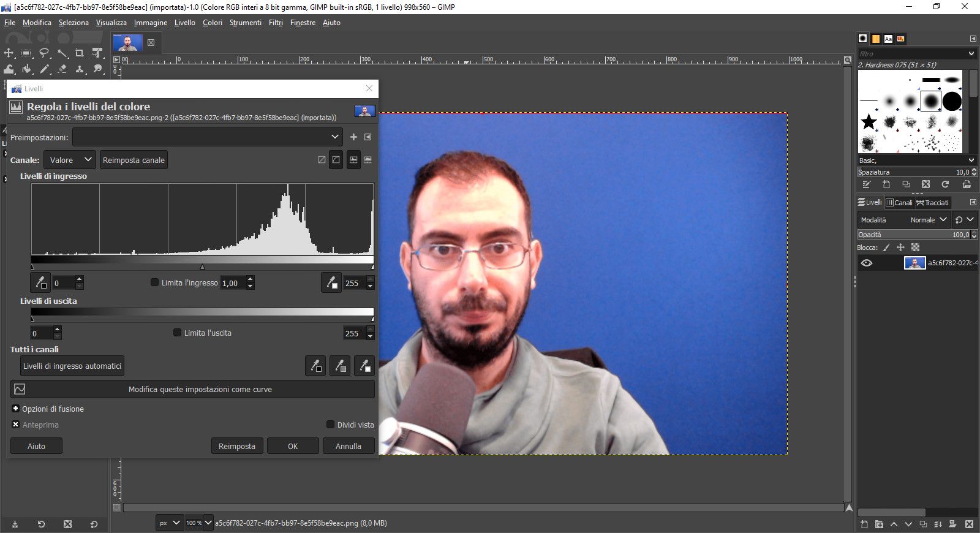This screenshot has height=533, width=980.
Task: Select the Crop tool
Action: [x=80, y=53]
